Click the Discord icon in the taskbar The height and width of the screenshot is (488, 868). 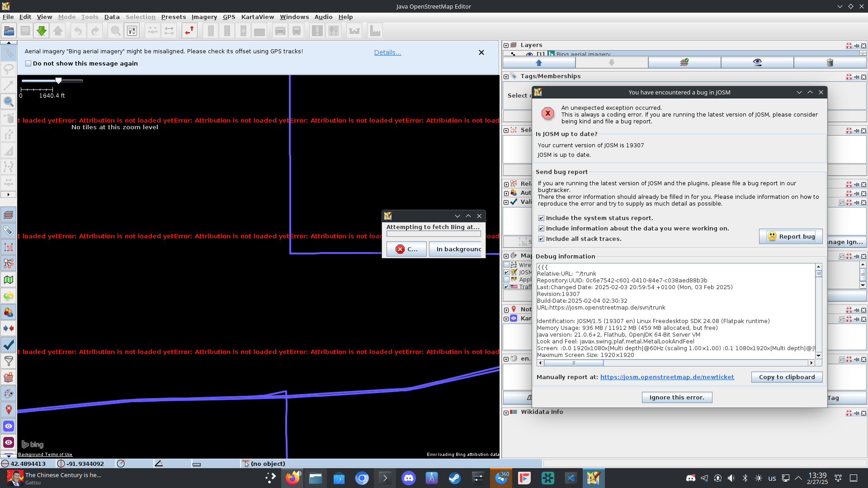408,478
